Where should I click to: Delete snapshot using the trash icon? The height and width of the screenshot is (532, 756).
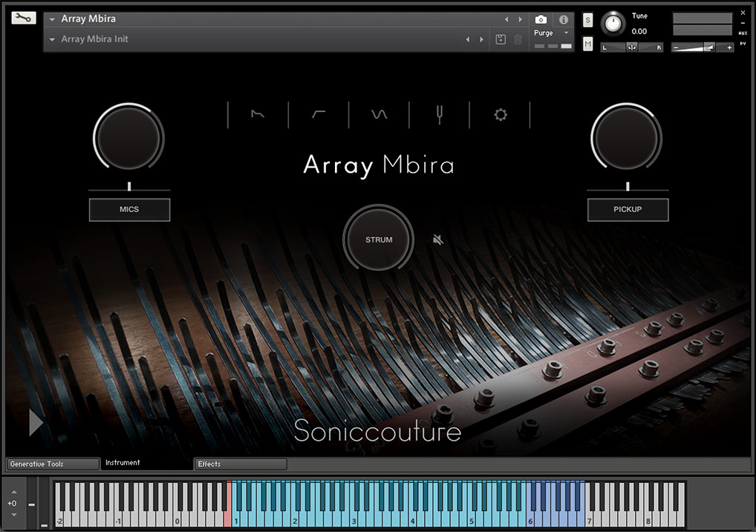518,39
